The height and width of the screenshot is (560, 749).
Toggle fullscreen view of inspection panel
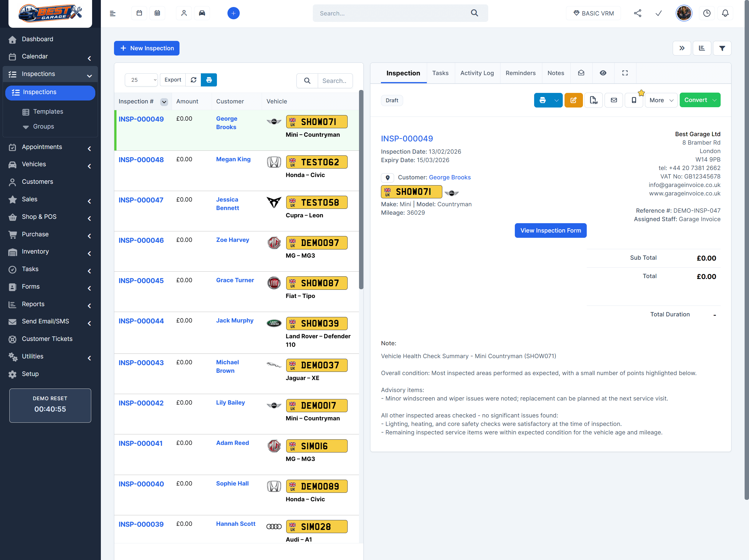(625, 73)
